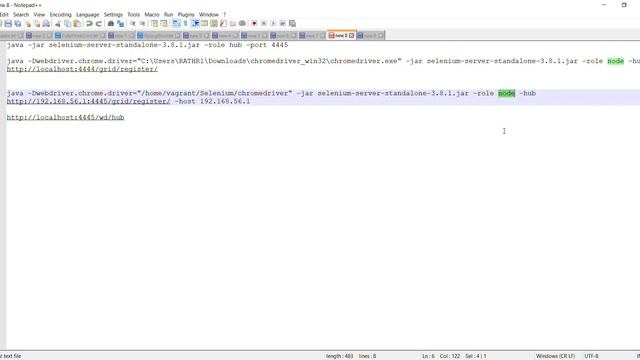
Task: Open the Run menu
Action: click(x=169, y=15)
